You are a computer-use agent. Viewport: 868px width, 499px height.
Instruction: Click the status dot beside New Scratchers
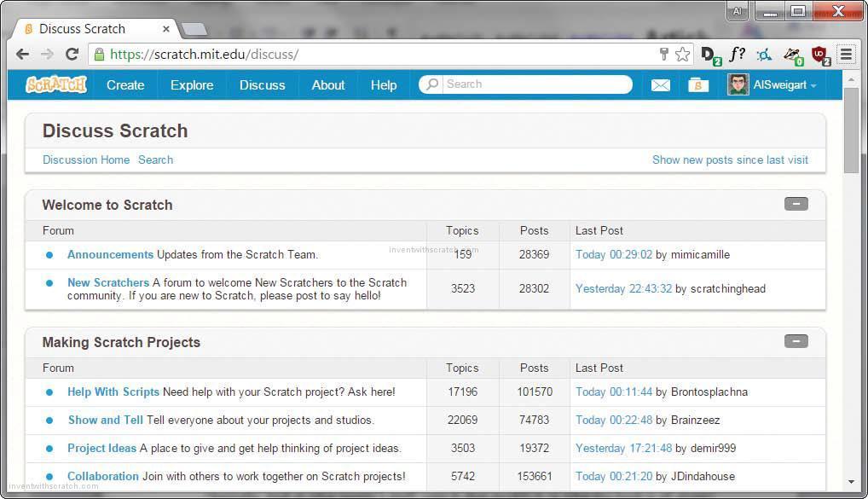pyautogui.click(x=49, y=283)
